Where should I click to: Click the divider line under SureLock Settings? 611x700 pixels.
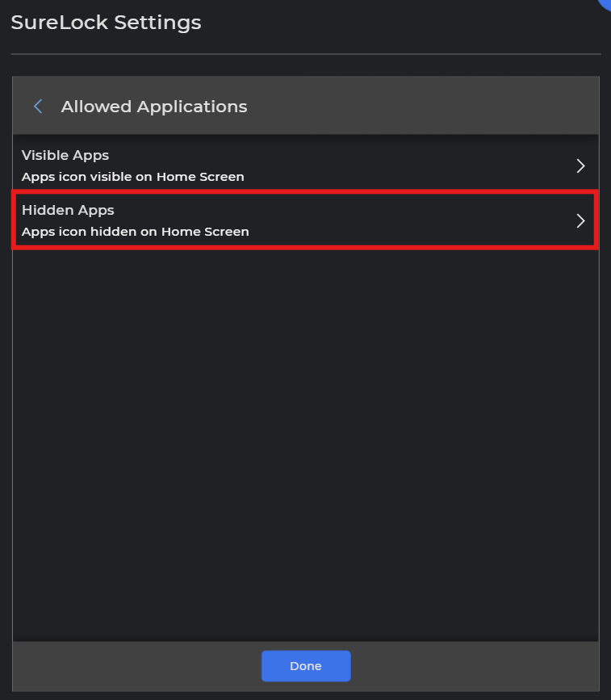305,54
